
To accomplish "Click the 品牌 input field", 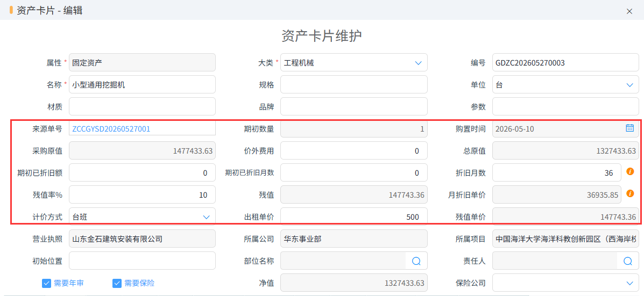I will coord(354,106).
